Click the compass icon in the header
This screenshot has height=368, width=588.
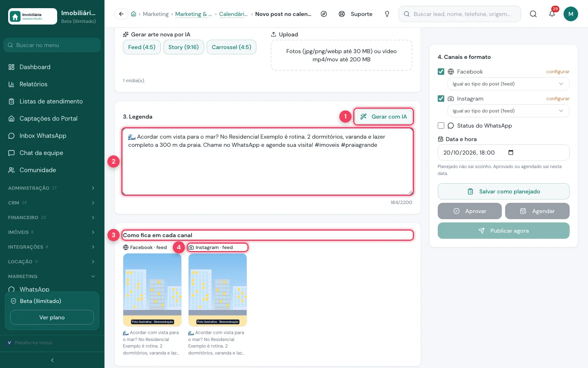point(324,14)
